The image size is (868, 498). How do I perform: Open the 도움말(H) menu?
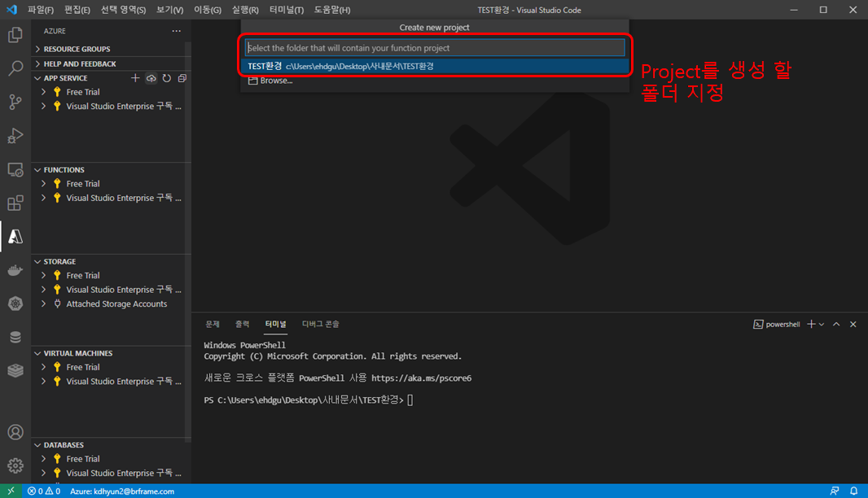332,10
